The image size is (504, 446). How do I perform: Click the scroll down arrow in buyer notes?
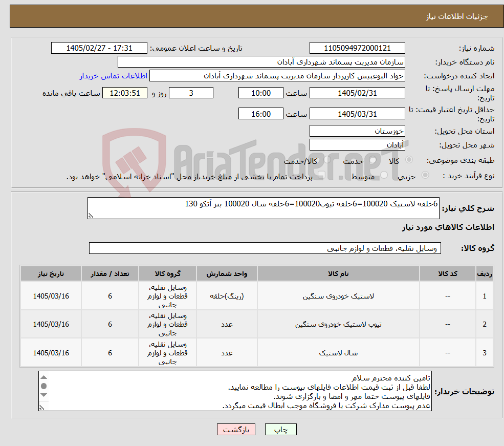point(44,395)
